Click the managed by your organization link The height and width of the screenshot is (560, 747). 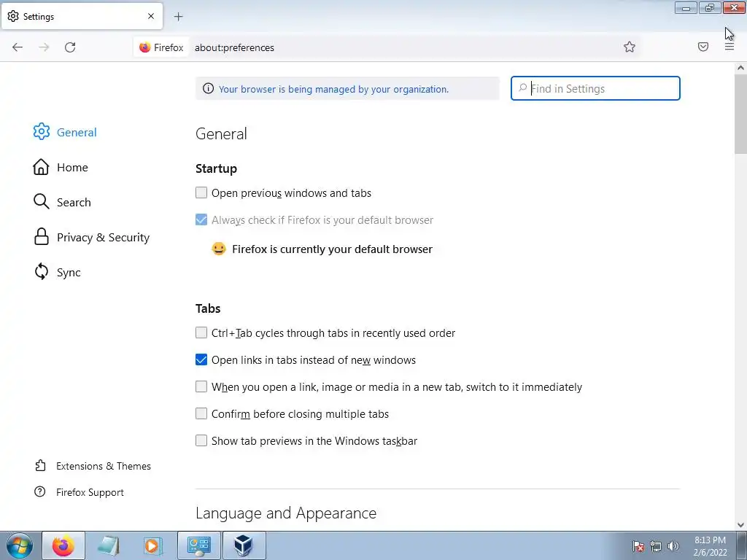(x=333, y=89)
